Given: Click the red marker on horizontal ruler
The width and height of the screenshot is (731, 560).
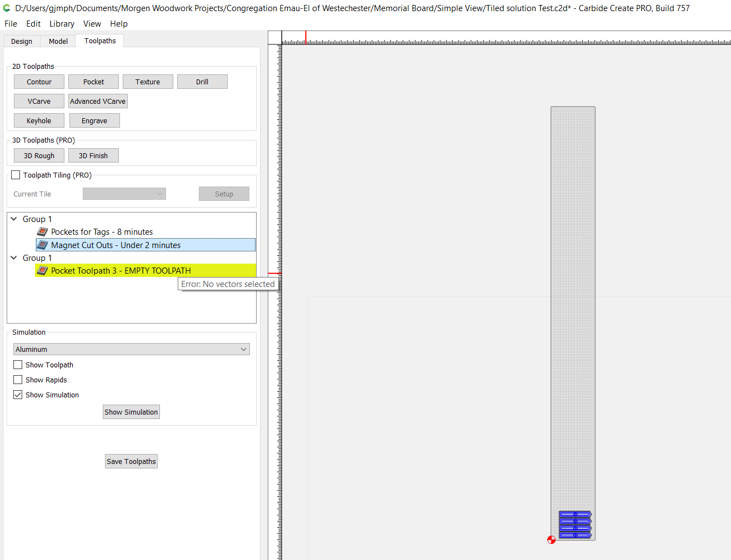Looking at the screenshot, I should click(x=306, y=38).
